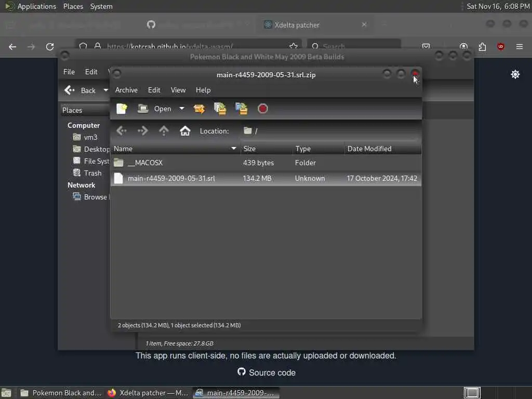Open File menu in file manager window
The width and height of the screenshot is (532, 399).
click(x=69, y=72)
